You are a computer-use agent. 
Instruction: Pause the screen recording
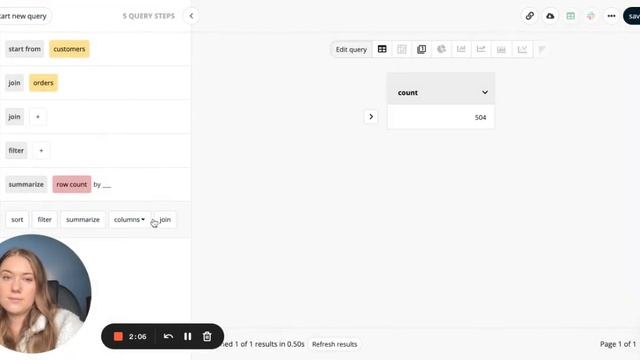pos(187,336)
